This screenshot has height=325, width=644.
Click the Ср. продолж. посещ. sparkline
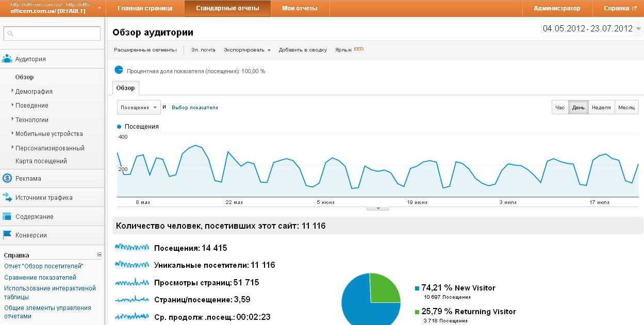point(132,316)
